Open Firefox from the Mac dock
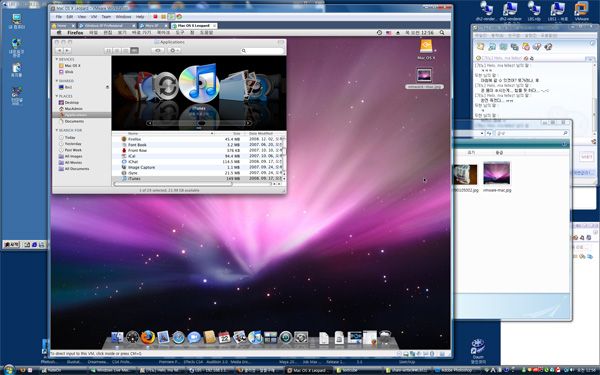 (x=147, y=337)
